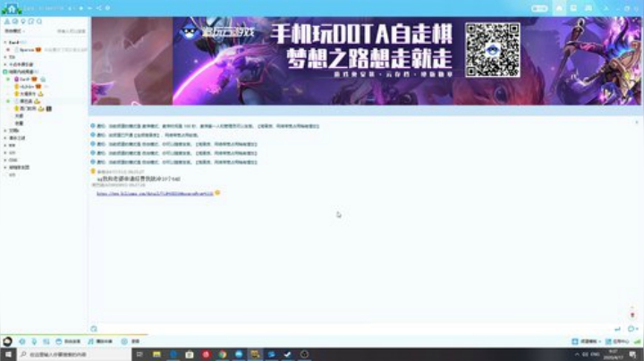Click the first person icon in the left panel toolbar

7,21
